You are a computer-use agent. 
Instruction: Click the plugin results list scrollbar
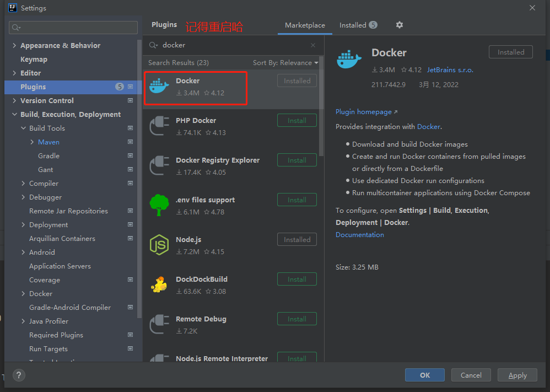click(x=321, y=106)
